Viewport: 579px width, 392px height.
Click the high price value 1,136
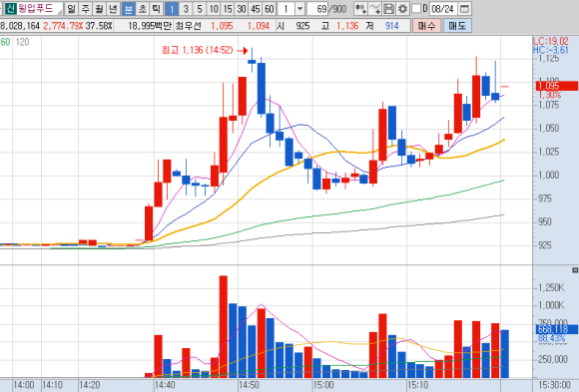click(x=347, y=26)
